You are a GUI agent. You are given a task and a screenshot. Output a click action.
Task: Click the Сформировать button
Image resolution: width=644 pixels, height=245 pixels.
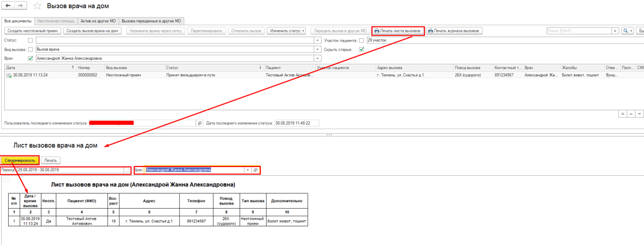point(19,160)
